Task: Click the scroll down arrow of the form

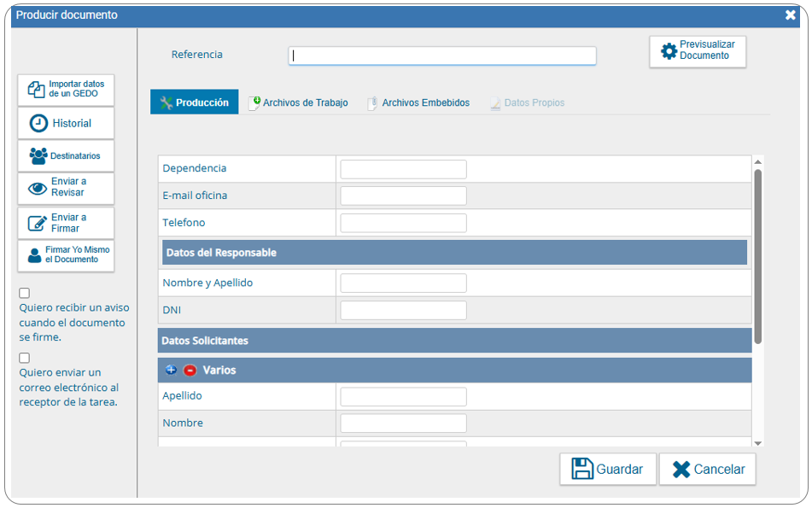Action: [757, 443]
